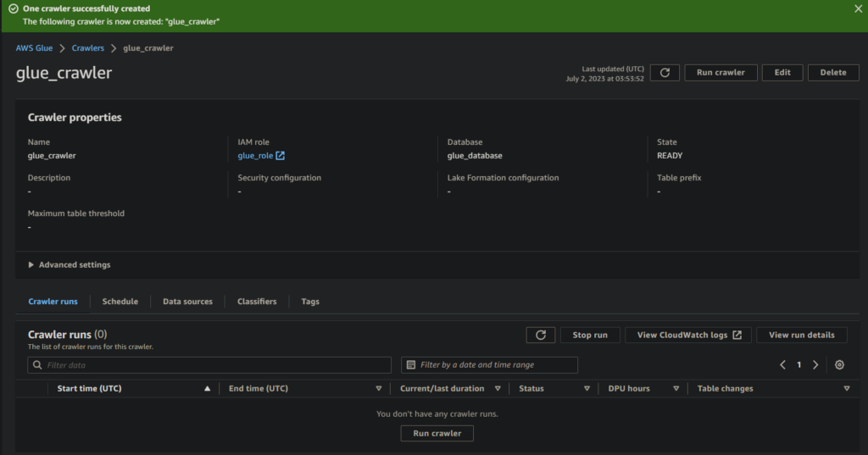Screen dimensions: 868x455
Task: Click the Edit crawler button
Action: click(x=782, y=73)
